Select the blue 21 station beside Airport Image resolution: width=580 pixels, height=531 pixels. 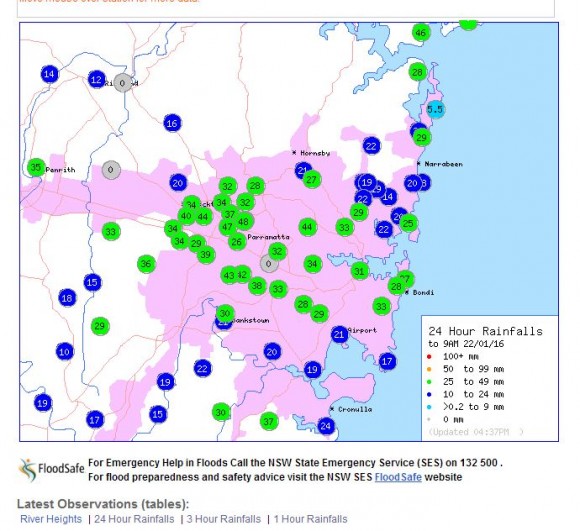click(x=339, y=335)
